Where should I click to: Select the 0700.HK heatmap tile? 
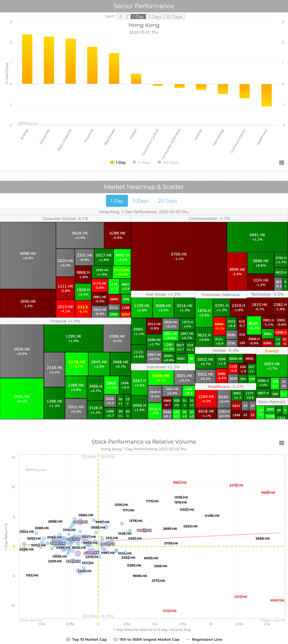coord(179,256)
